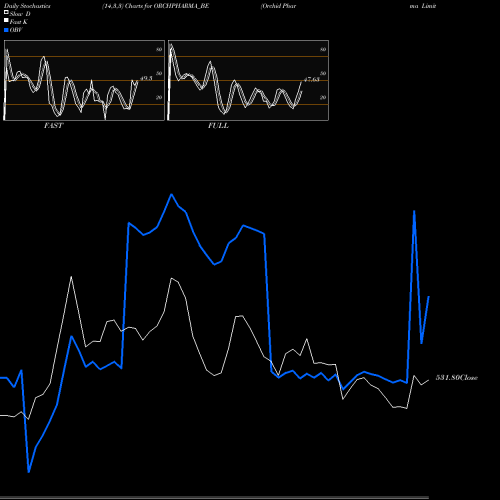Screen dimensions: 500x500
Task: Click the 49.3 value in FAST chart
Action: pos(146,78)
